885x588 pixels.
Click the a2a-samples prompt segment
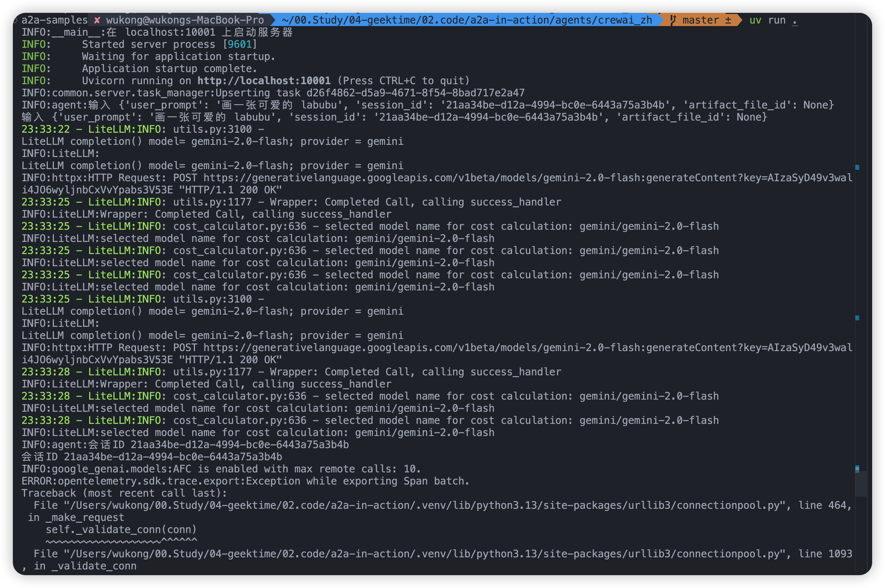54,20
